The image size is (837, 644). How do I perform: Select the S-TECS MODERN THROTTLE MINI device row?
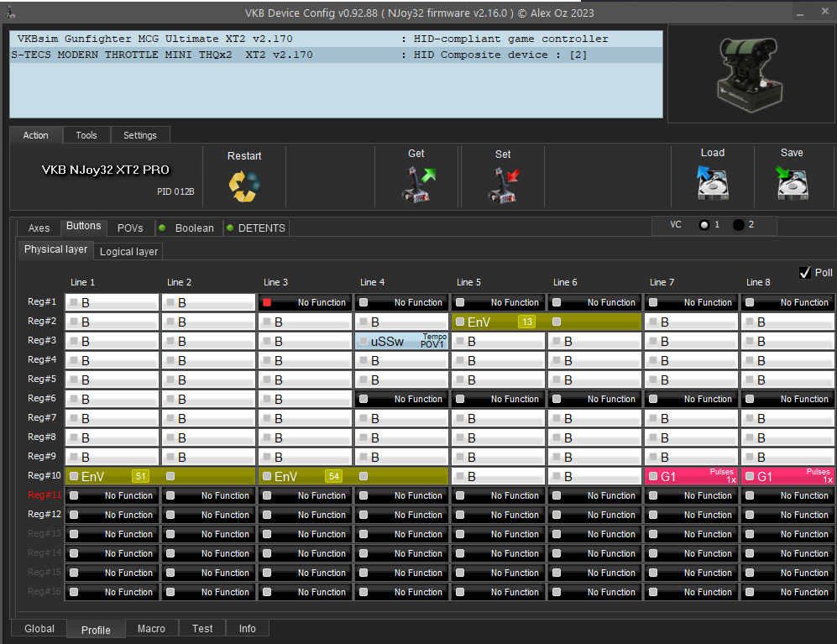tap(337, 55)
